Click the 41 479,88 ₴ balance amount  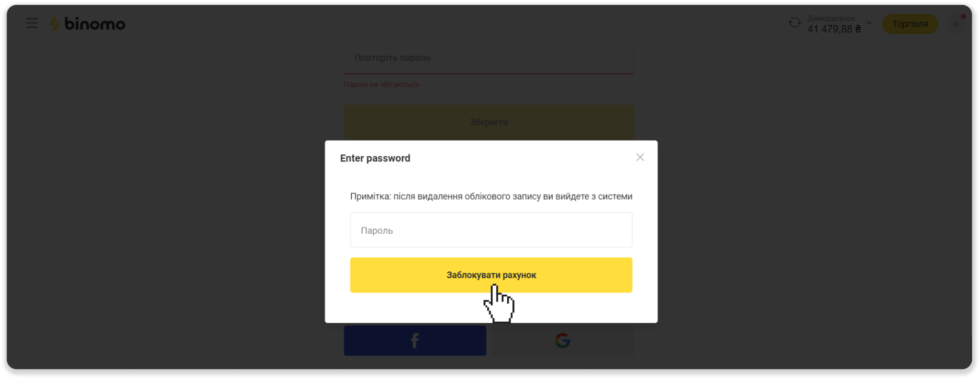point(834,29)
